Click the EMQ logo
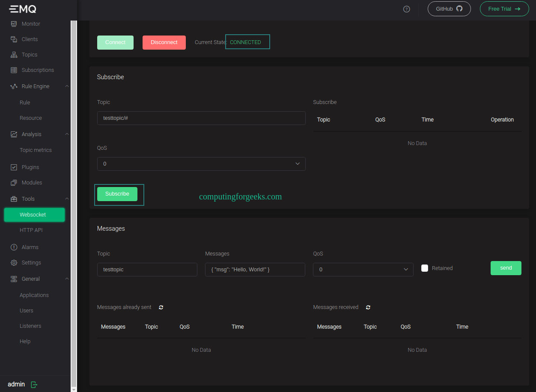This screenshot has width=536, height=392. click(23, 9)
